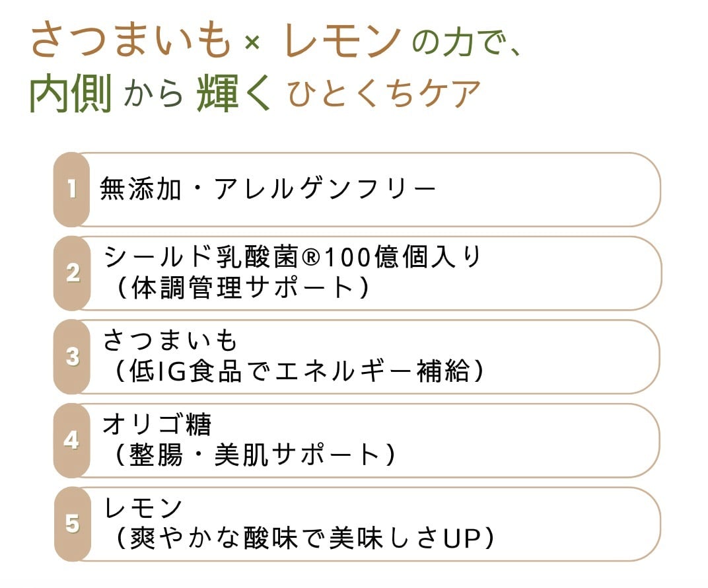Click the number 1 badge
708x588 pixels.
[72, 189]
